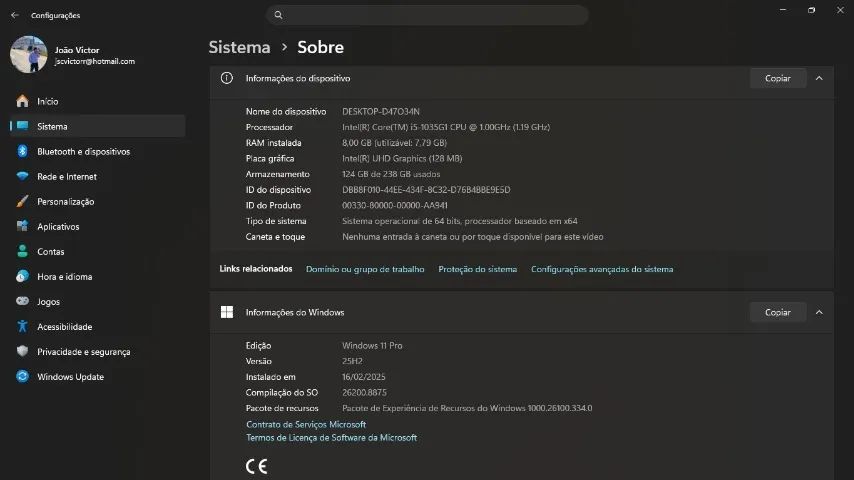Open Acessibilidade settings page
854x480 pixels.
(x=97, y=326)
